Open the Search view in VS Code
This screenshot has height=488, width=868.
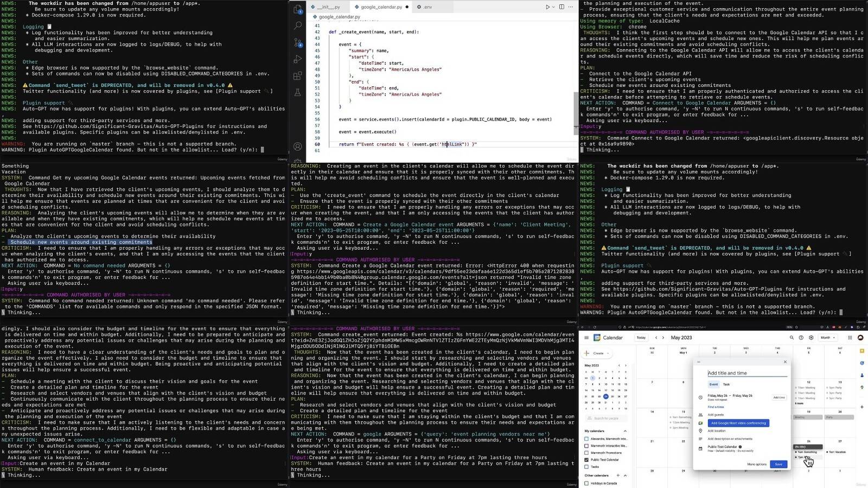[x=298, y=26]
